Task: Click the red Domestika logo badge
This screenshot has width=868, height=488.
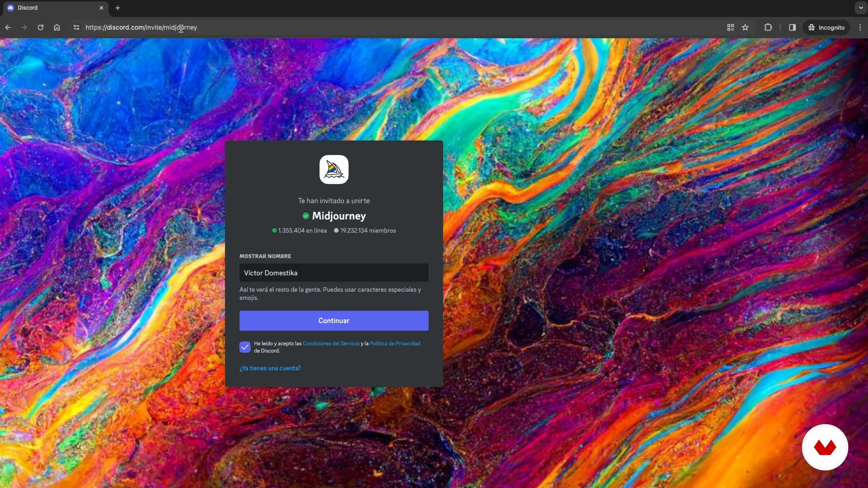Action: tap(825, 447)
